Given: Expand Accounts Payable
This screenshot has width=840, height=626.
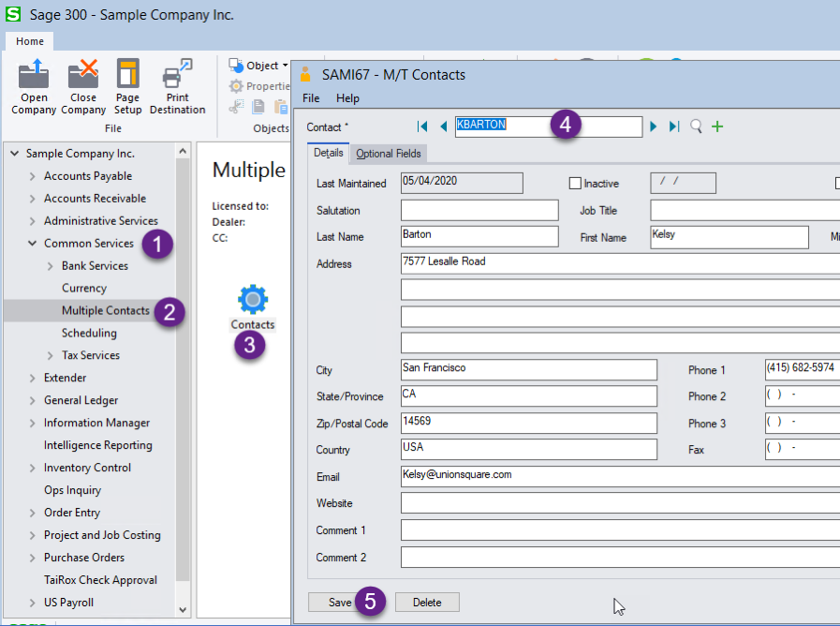Looking at the screenshot, I should (x=32, y=176).
